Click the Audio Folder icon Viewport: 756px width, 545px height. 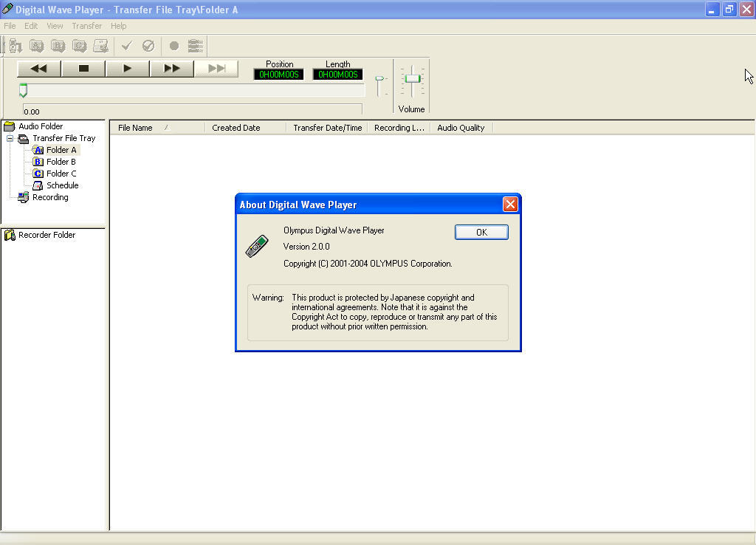(10, 126)
